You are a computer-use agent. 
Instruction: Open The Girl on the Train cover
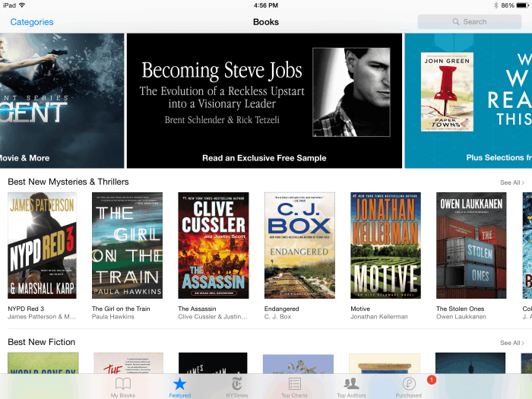point(127,245)
